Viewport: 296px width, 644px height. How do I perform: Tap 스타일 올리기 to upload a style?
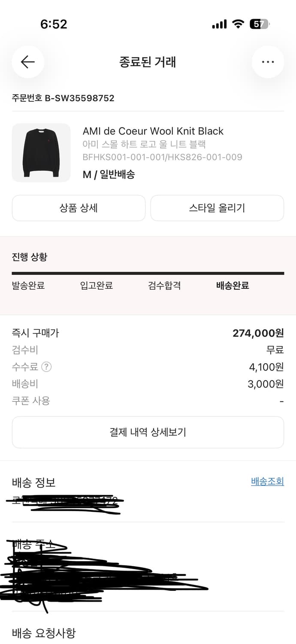tap(217, 208)
